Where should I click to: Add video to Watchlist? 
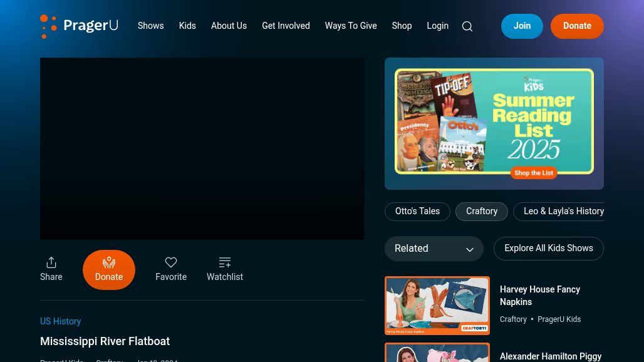click(x=225, y=269)
